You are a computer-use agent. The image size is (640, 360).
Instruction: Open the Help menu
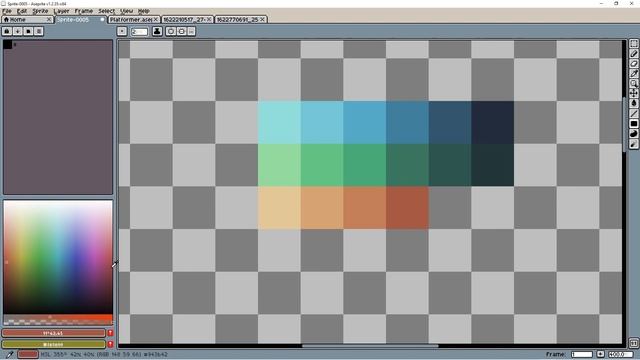coord(143,11)
